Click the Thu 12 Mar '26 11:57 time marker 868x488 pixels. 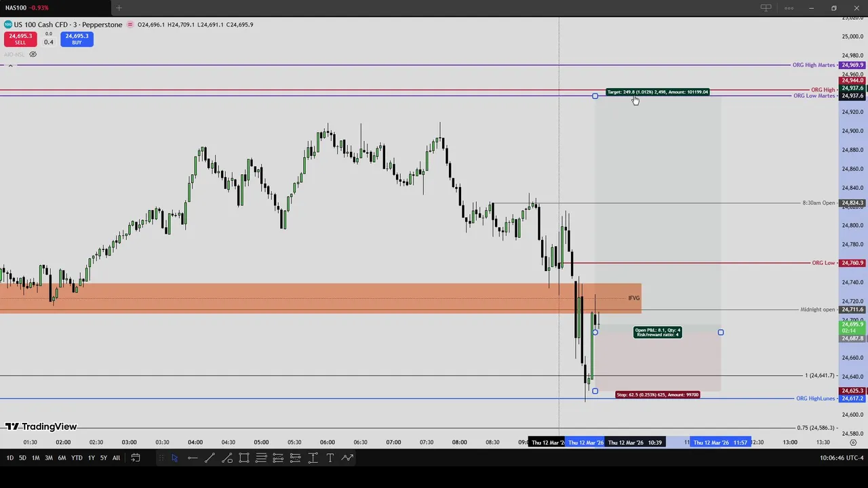tap(720, 443)
